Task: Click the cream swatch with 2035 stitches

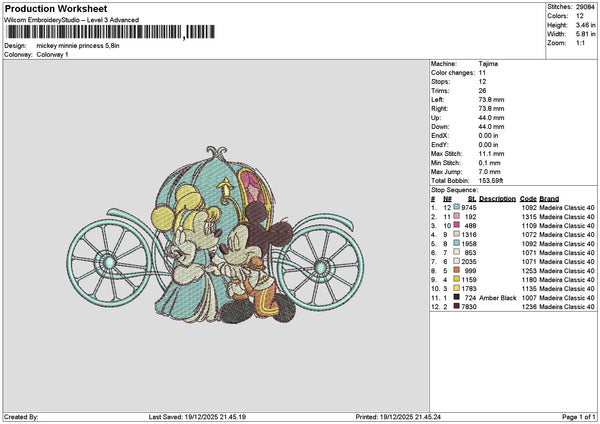Action: point(456,261)
